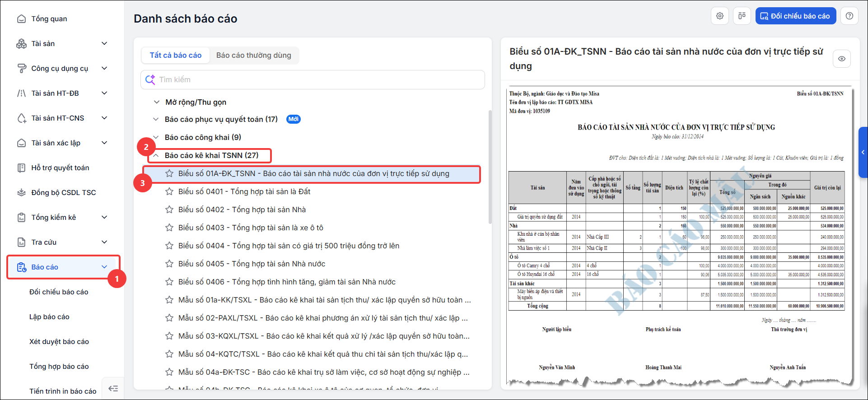The image size is (868, 400).
Task: Click the Tài sản HT-ĐB road icon
Action: click(x=21, y=93)
